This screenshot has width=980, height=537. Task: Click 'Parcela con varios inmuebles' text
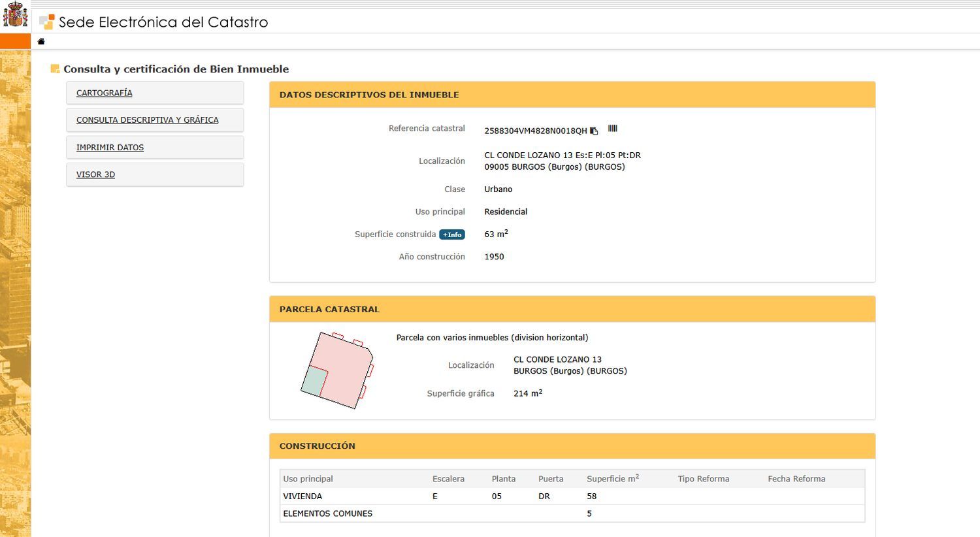click(492, 338)
